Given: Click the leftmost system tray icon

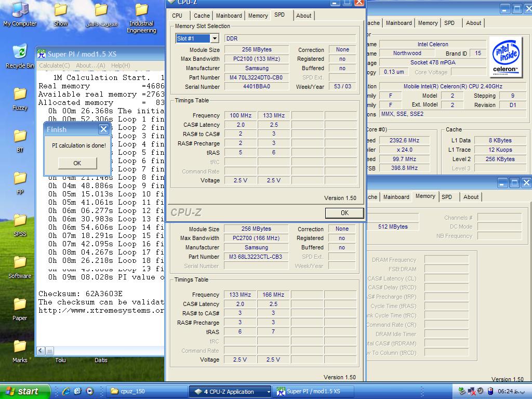Looking at the screenshot, I should click(462, 391).
